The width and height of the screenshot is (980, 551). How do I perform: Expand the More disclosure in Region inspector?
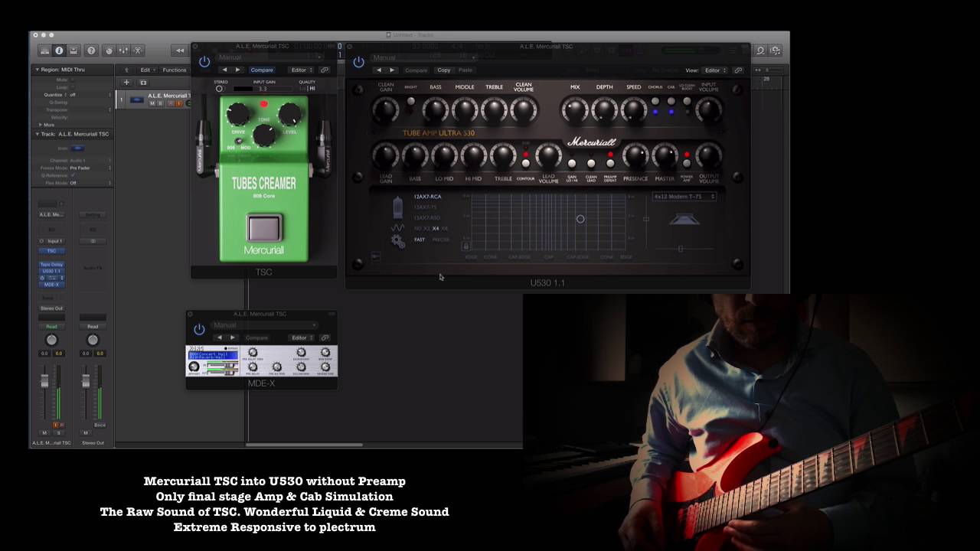[x=41, y=125]
